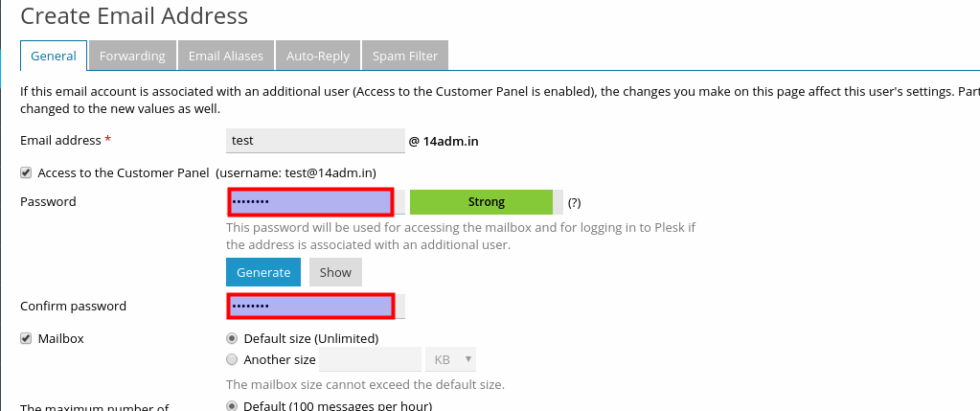The height and width of the screenshot is (411, 980).
Task: Choose the Another size radio option
Action: tap(232, 360)
